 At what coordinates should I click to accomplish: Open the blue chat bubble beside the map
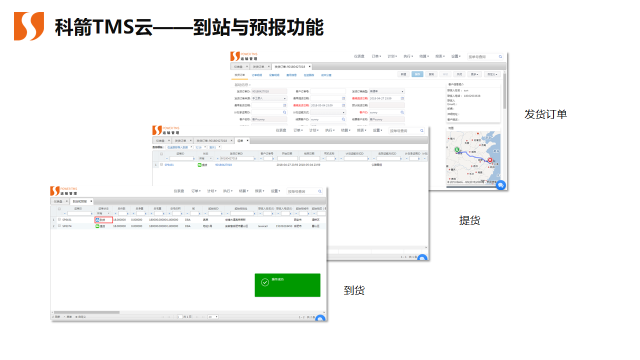coord(500,185)
